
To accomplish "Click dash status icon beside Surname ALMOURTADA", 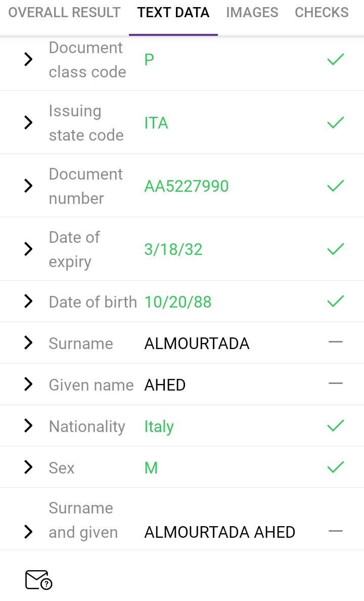I will pyautogui.click(x=335, y=342).
